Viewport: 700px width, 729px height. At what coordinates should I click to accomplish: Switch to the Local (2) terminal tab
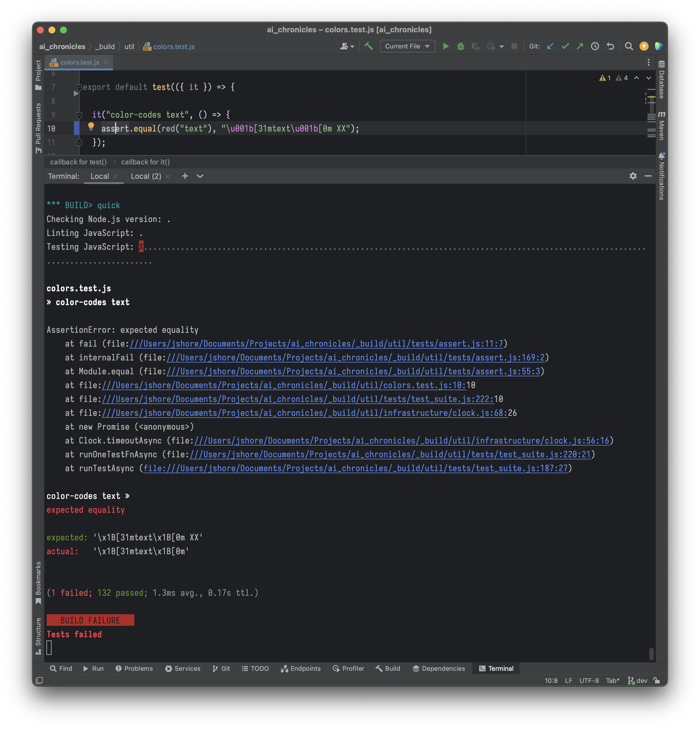coord(146,176)
